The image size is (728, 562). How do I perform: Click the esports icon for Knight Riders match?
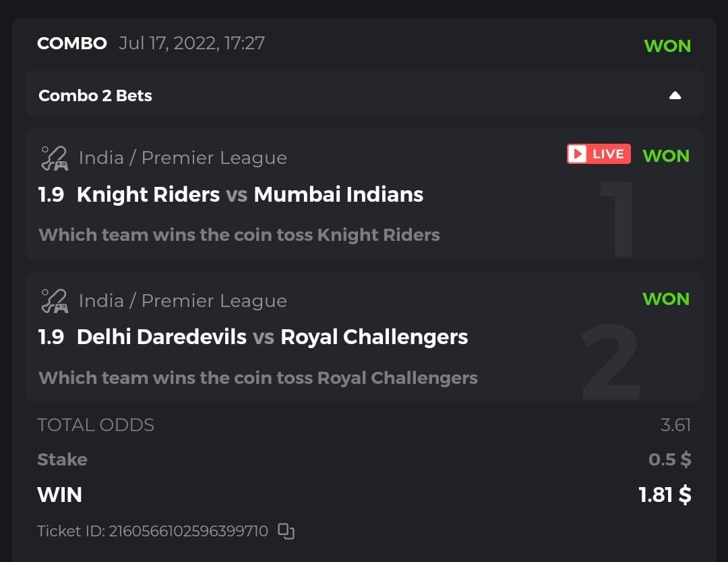(54, 158)
